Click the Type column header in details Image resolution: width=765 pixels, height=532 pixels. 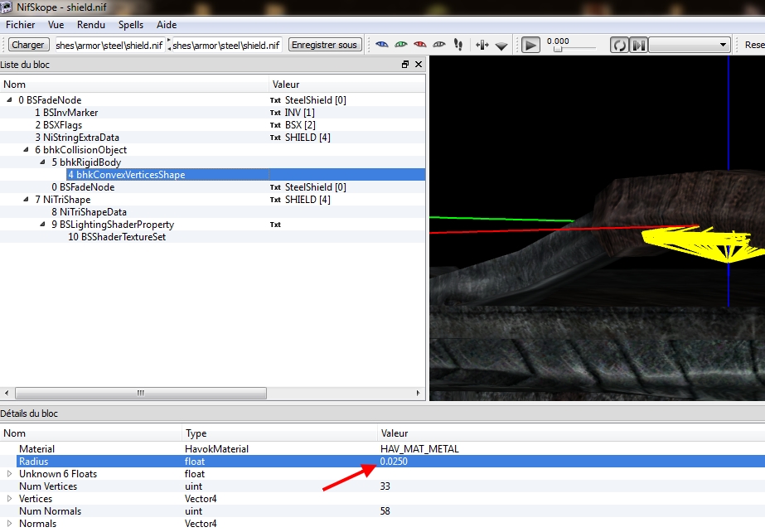point(279,433)
